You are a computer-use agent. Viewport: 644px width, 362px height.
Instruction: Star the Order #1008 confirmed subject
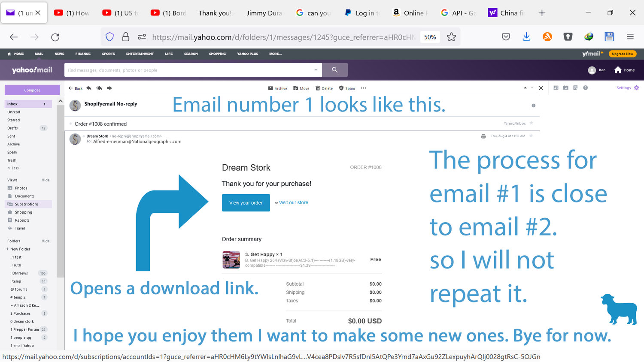click(532, 123)
